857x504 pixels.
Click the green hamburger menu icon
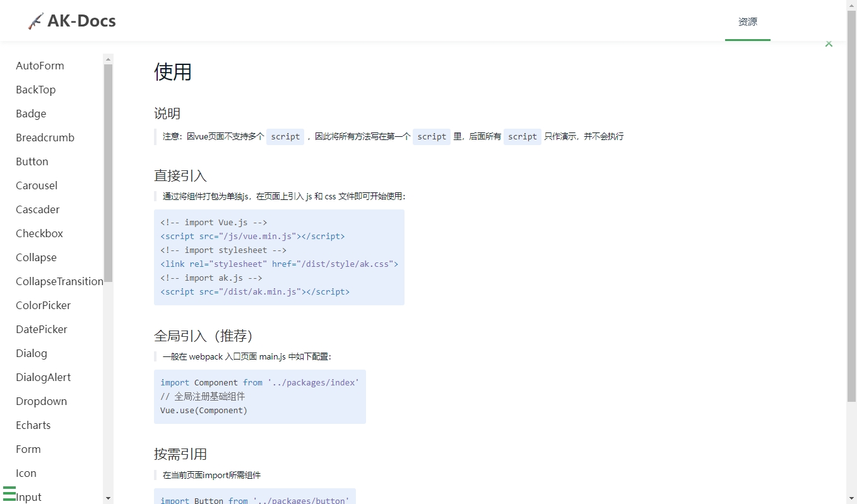coord(9,493)
